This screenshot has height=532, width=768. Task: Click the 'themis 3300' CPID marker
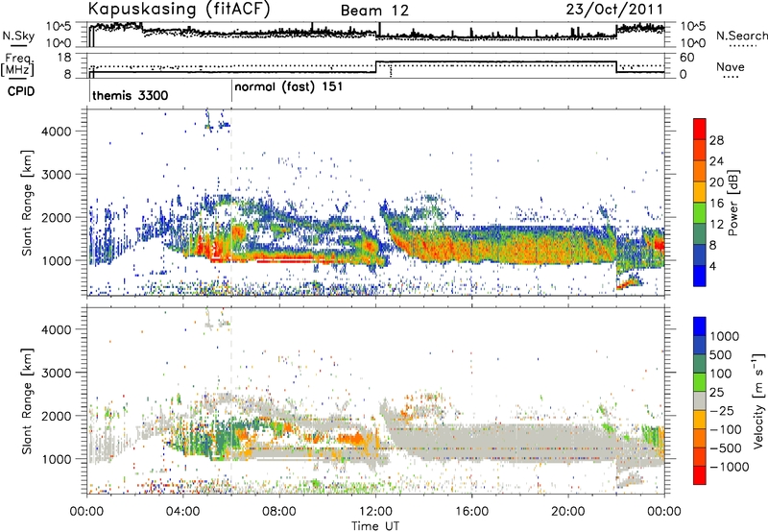pyautogui.click(x=131, y=95)
